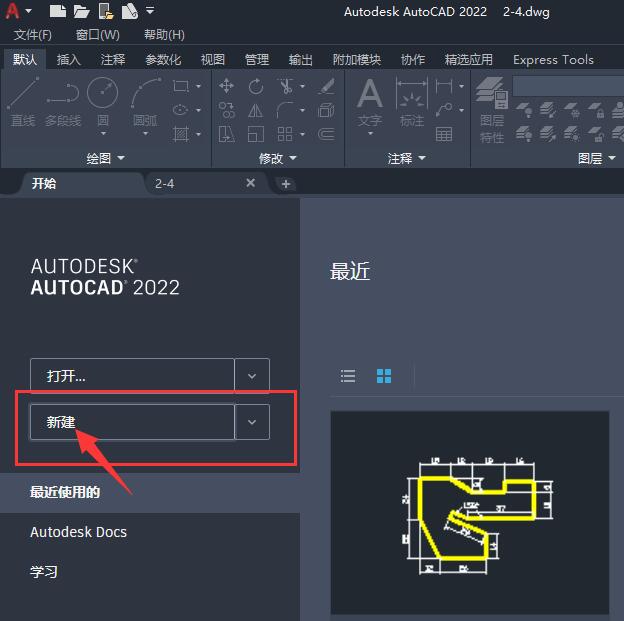Image resolution: width=624 pixels, height=621 pixels.
Task: Select the Hatch draw tool
Action: 181,134
